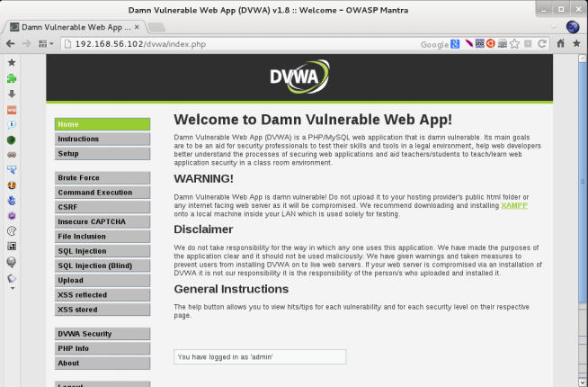The height and width of the screenshot is (387, 588).
Task: Click the reload page icon
Action: click(x=543, y=43)
